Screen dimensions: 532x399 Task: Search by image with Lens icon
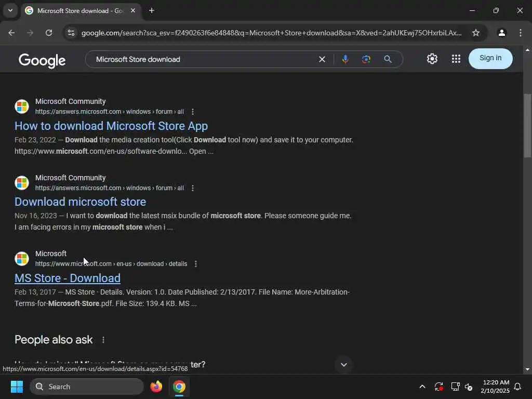pos(366,59)
